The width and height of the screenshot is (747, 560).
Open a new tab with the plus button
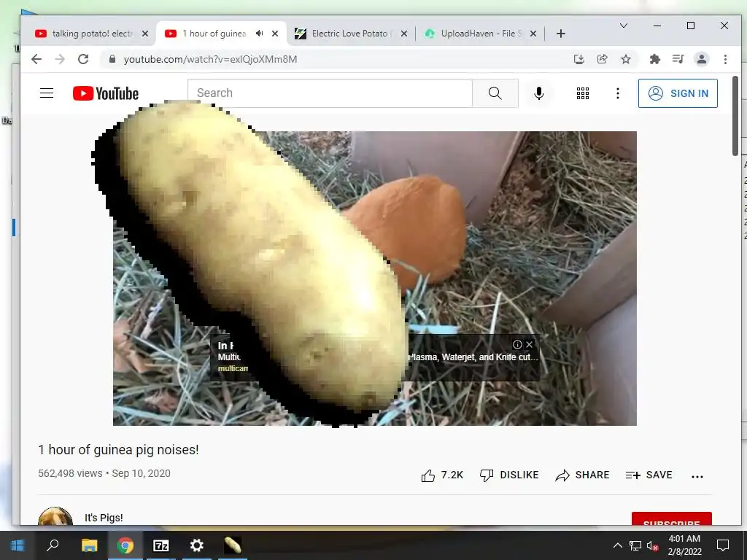[x=561, y=34]
